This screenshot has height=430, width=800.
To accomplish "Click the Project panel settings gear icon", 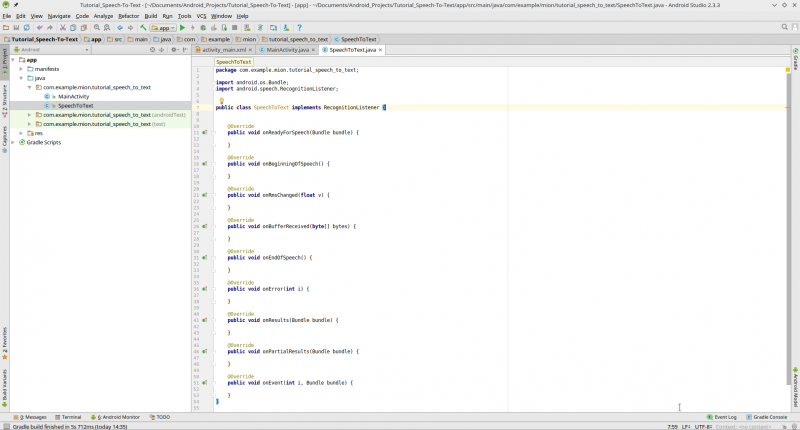I will [x=173, y=49].
